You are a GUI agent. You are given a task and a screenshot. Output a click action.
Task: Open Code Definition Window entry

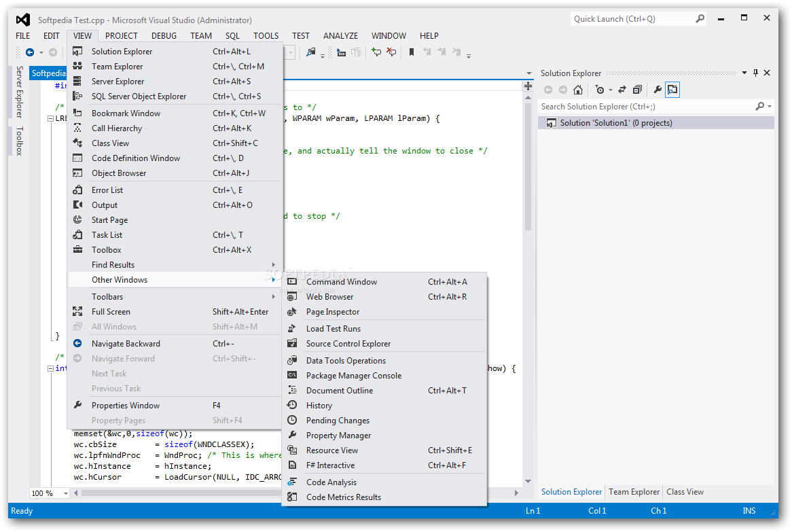point(175,158)
